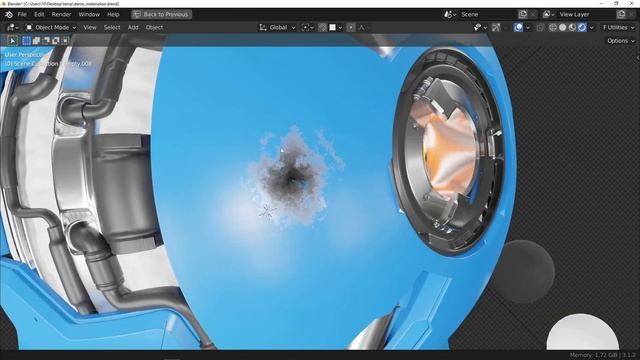Image resolution: width=640 pixels, height=360 pixels.
Task: Open the transform pivot point selector
Action: pyautogui.click(x=307, y=27)
